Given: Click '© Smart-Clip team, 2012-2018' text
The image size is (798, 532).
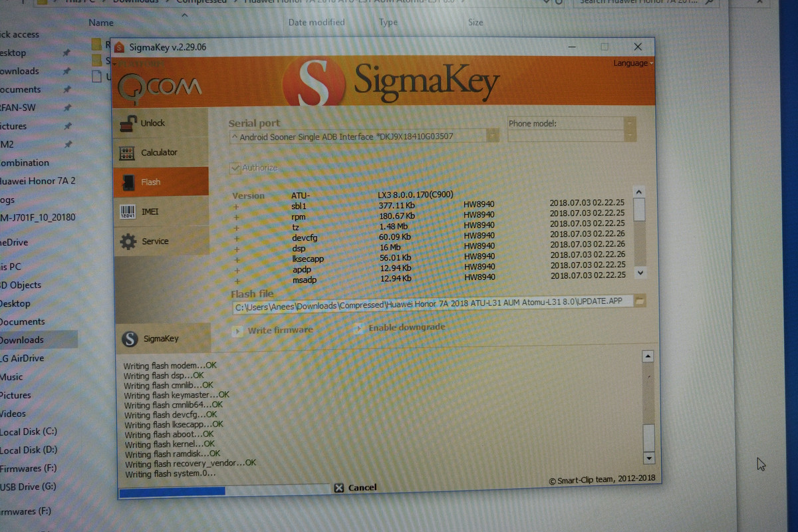Looking at the screenshot, I should [x=602, y=479].
